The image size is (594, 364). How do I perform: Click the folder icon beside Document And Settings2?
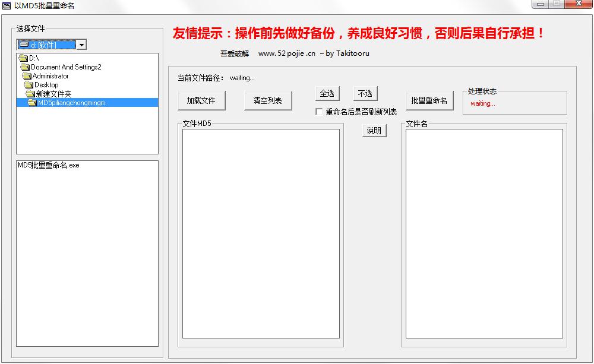coord(25,67)
